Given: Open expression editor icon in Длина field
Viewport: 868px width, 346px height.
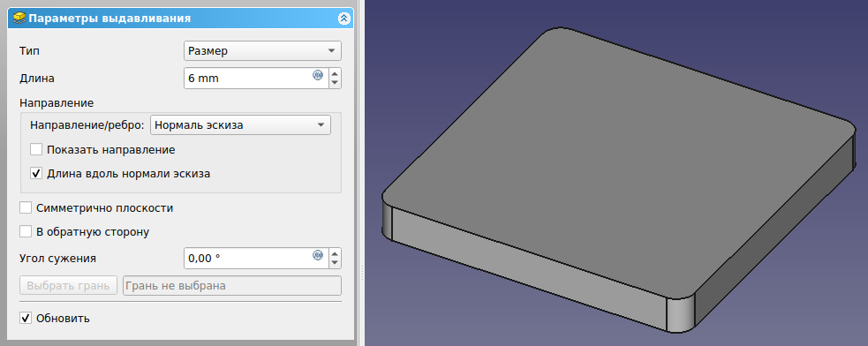Looking at the screenshot, I should click(x=318, y=75).
